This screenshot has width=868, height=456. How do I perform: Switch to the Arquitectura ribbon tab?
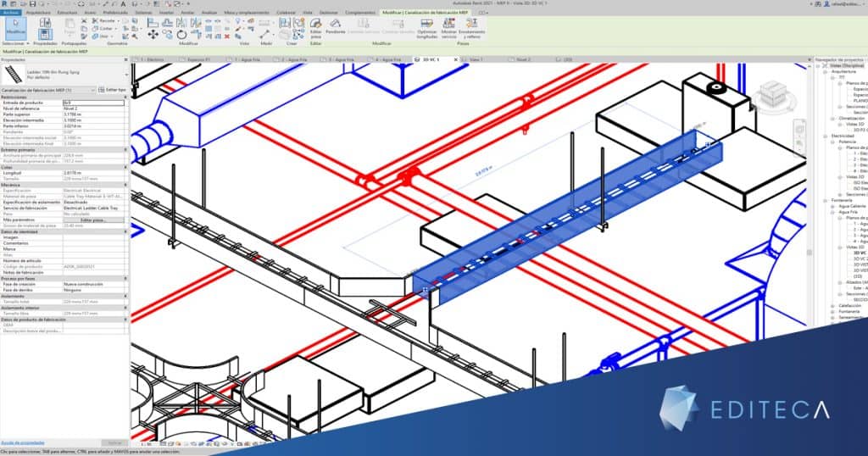coord(37,12)
